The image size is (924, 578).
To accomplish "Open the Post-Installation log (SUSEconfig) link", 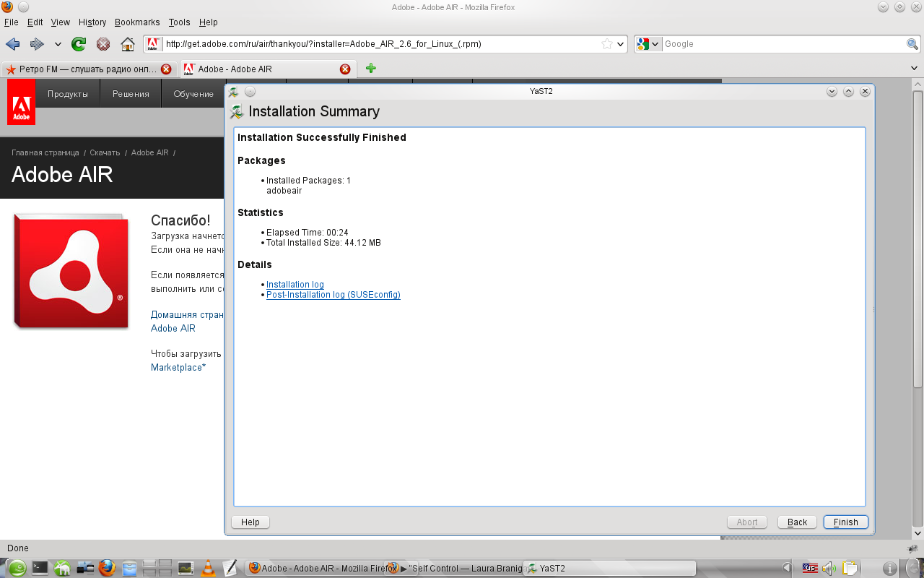I will point(334,295).
